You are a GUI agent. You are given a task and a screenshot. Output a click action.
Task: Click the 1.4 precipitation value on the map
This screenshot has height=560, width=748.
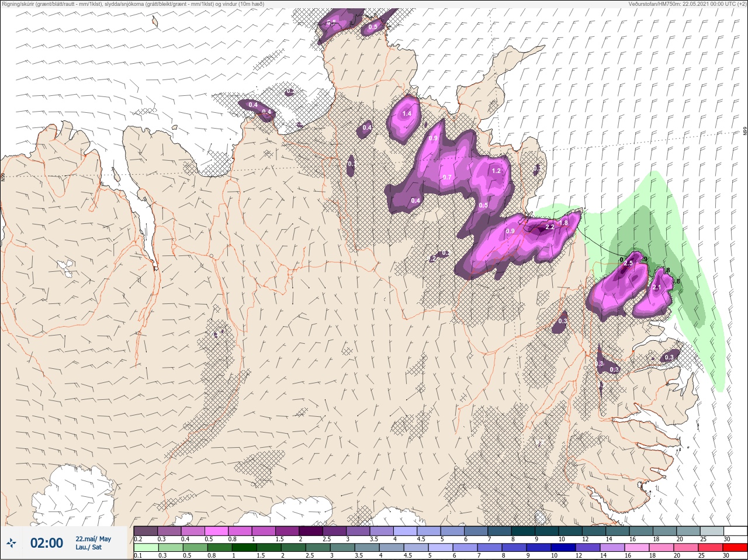tap(407, 114)
